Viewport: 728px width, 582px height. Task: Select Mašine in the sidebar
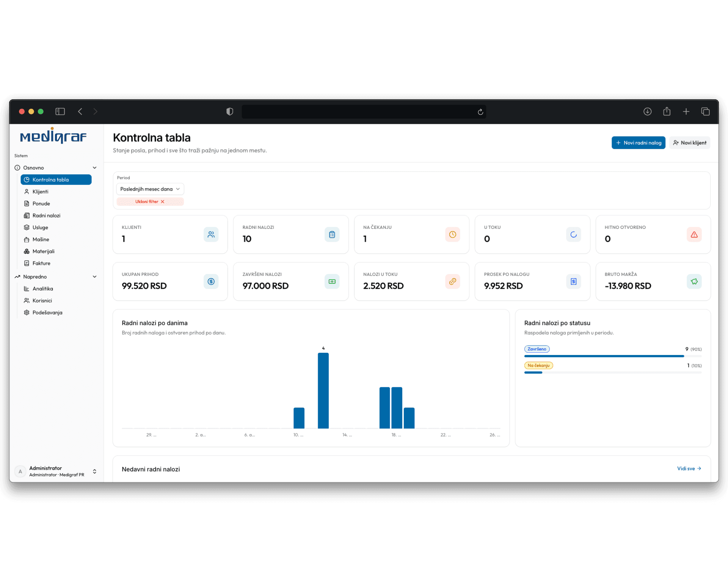pos(56,239)
